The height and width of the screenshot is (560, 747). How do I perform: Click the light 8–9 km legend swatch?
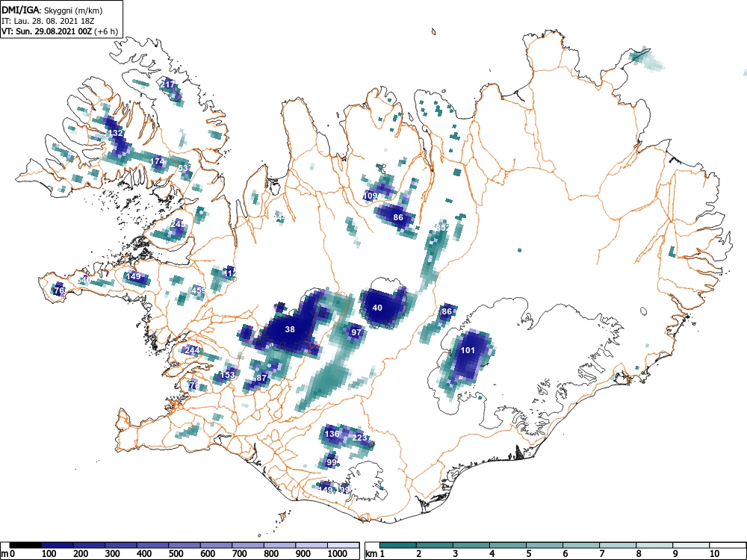click(x=654, y=545)
